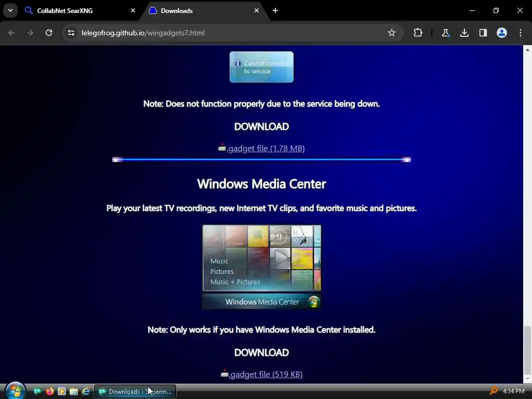Image resolution: width=532 pixels, height=399 pixels.
Task: Open a new browser tab
Action: coord(275,10)
